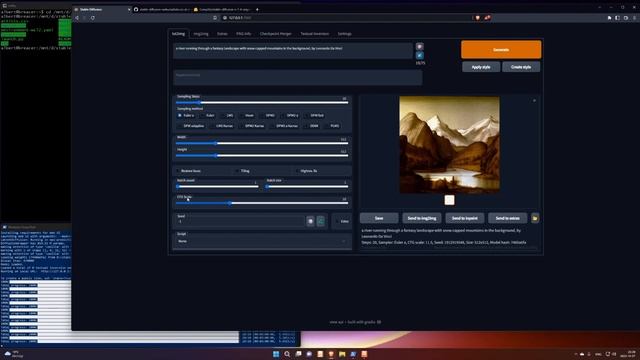Close the generated image preview with the X
Image resolution: width=640 pixels, height=360 pixels.
pos(534,100)
